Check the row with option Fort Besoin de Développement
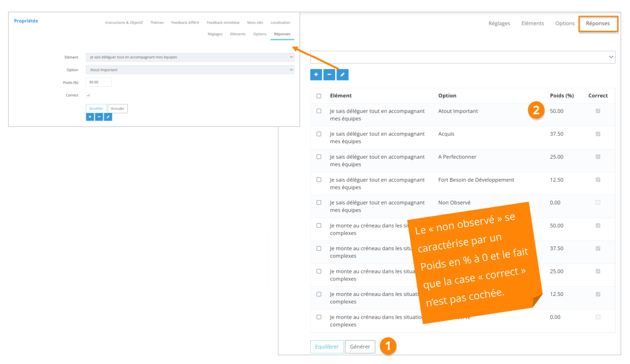 pyautogui.click(x=319, y=180)
